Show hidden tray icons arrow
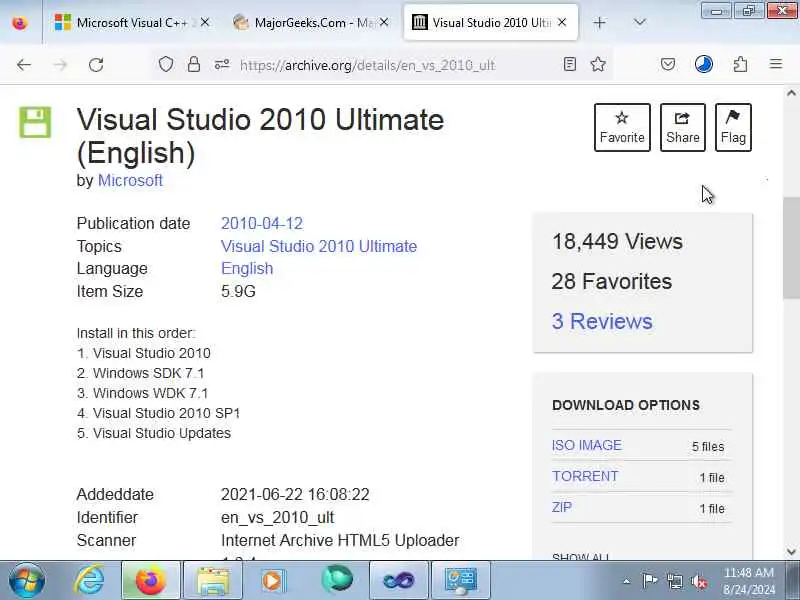 click(627, 581)
